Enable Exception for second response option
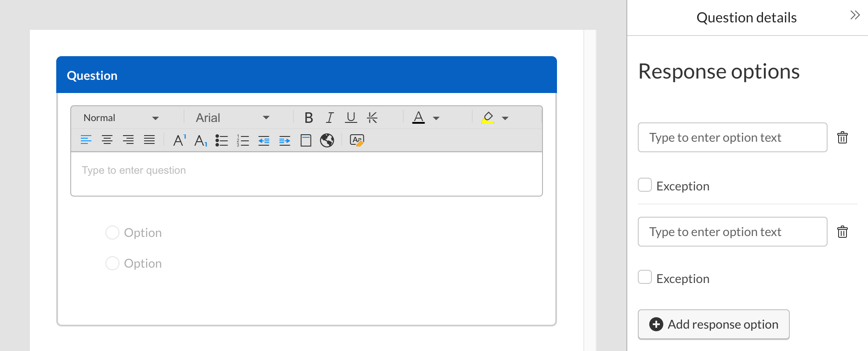 [645, 277]
